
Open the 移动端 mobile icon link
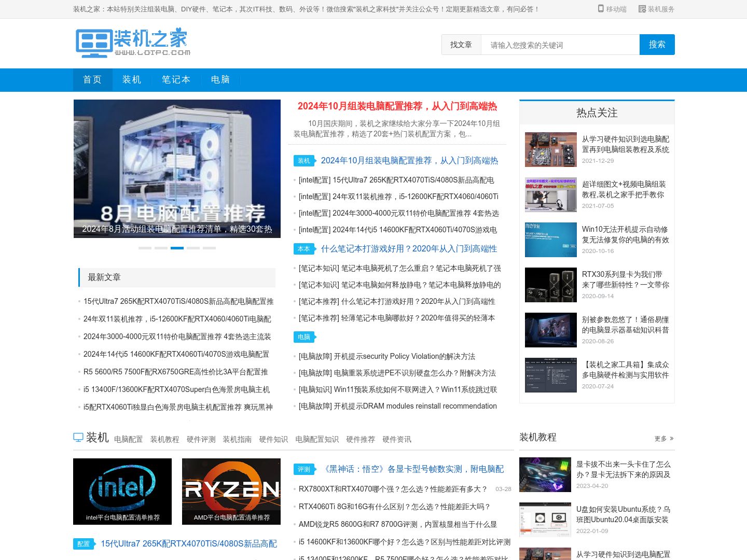612,9
